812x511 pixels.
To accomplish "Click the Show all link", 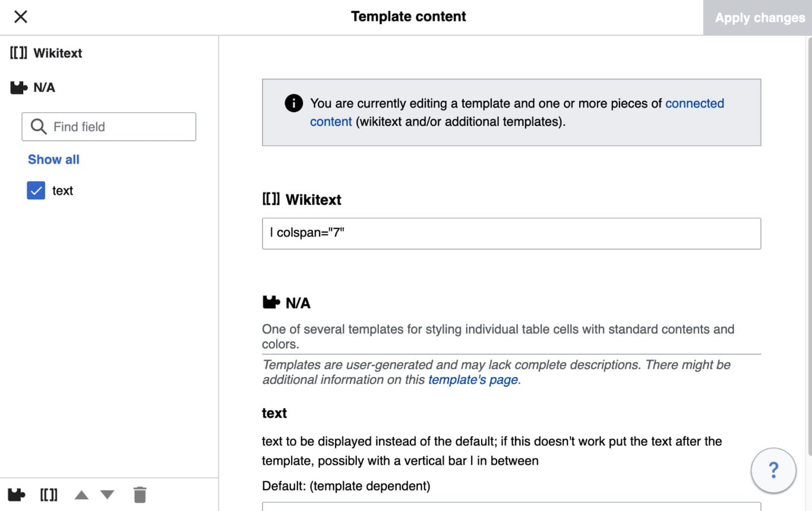I will click(x=53, y=159).
